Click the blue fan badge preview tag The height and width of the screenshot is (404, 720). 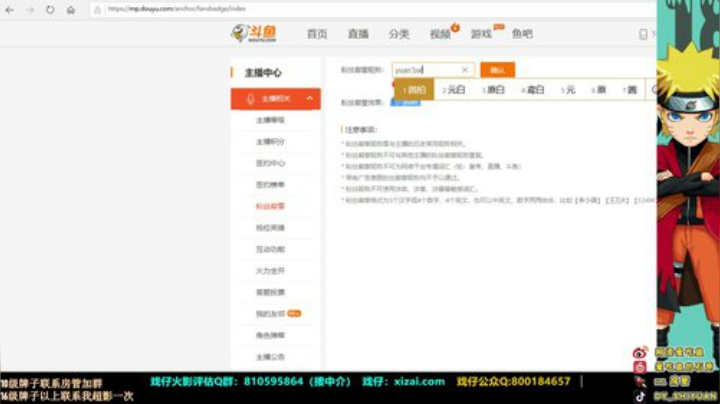tap(405, 102)
